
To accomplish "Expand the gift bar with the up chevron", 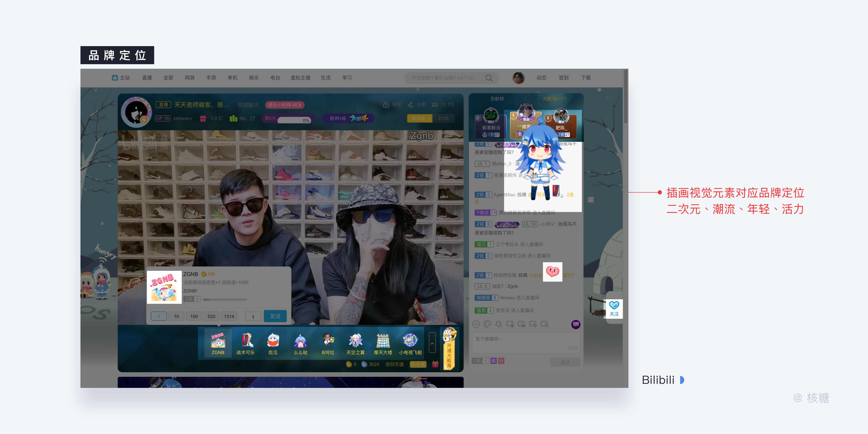I will pyautogui.click(x=432, y=343).
